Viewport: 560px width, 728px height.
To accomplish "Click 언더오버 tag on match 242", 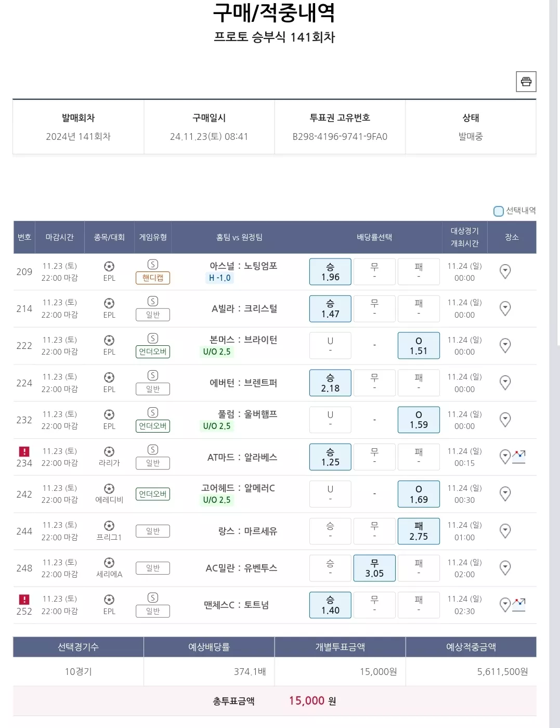I will pyautogui.click(x=153, y=494).
